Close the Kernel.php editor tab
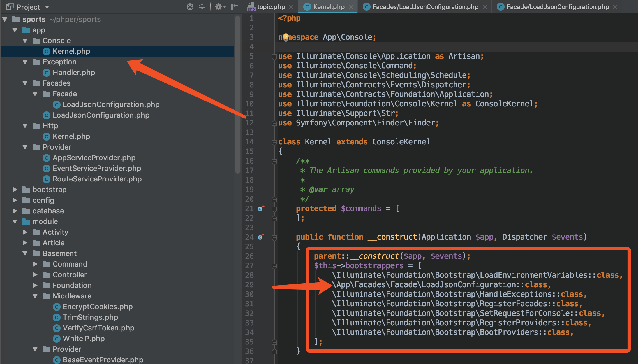Image resolution: width=638 pixels, height=364 pixels. [x=351, y=7]
